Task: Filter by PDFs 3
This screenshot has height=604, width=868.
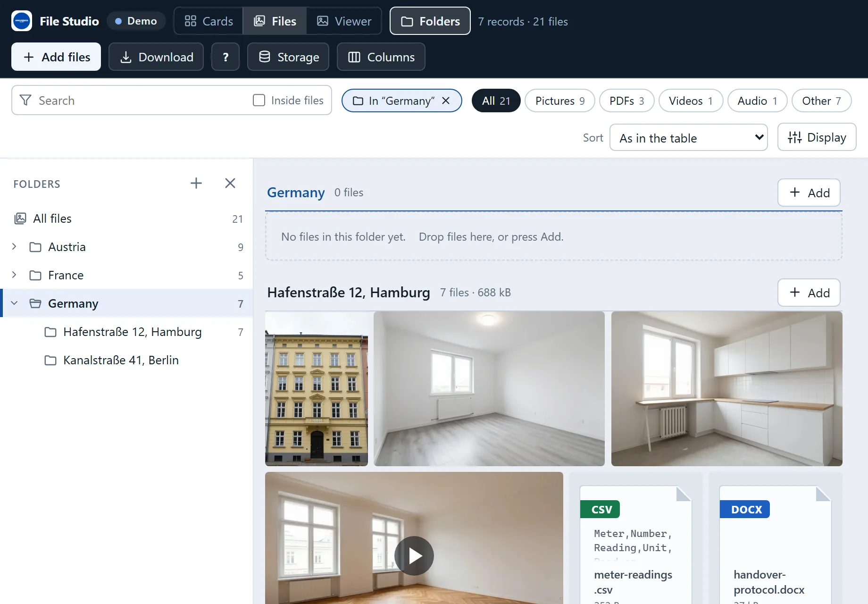Action: coord(627,101)
